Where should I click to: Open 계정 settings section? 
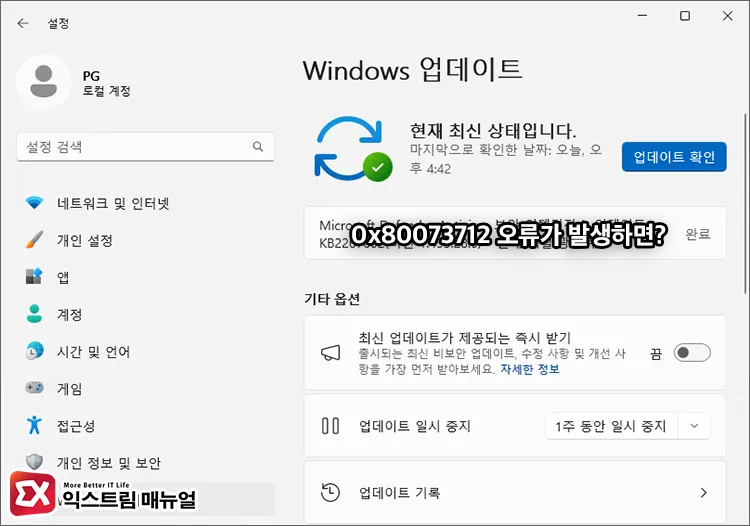pos(69,315)
